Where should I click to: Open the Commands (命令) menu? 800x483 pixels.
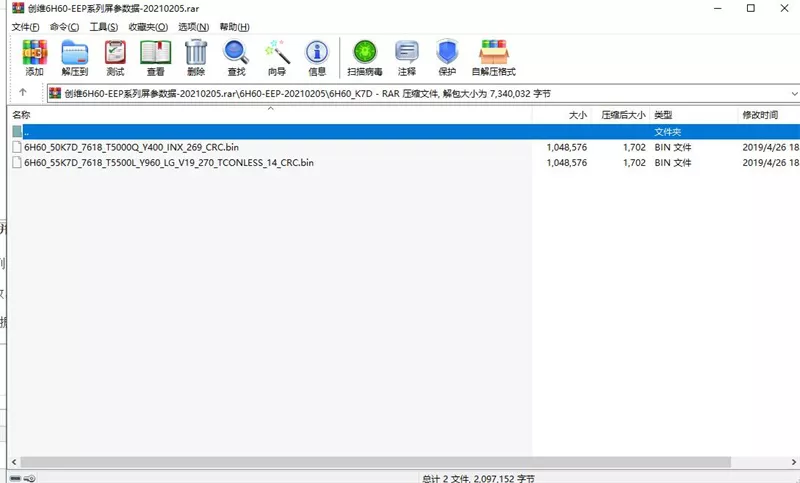click(x=64, y=27)
